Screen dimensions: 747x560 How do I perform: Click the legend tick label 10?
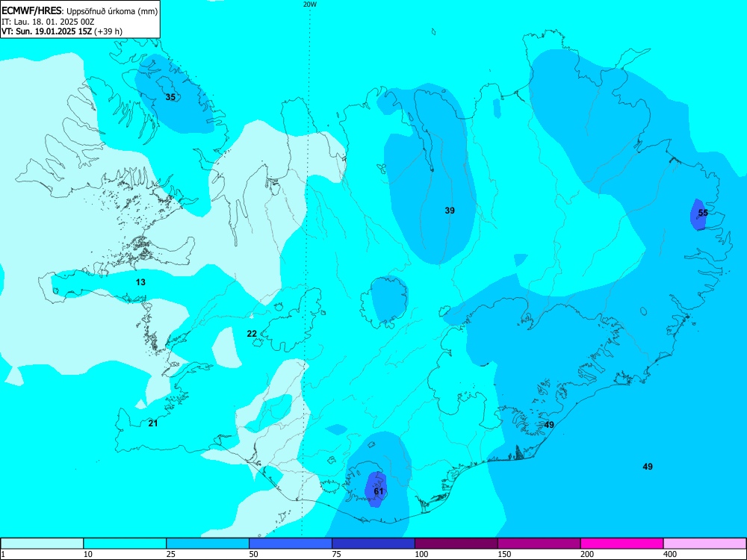87,554
